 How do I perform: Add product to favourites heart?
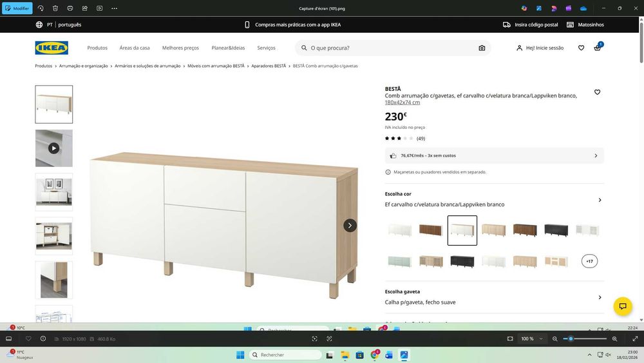[x=597, y=92]
